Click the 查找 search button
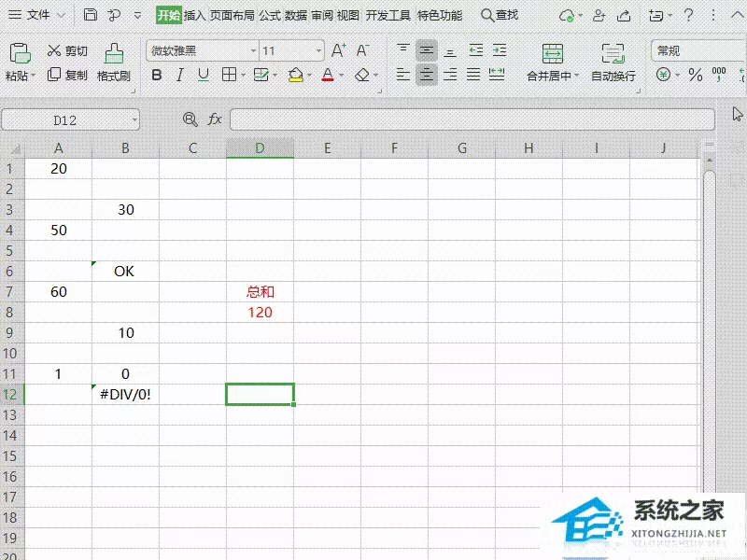 coord(500,15)
